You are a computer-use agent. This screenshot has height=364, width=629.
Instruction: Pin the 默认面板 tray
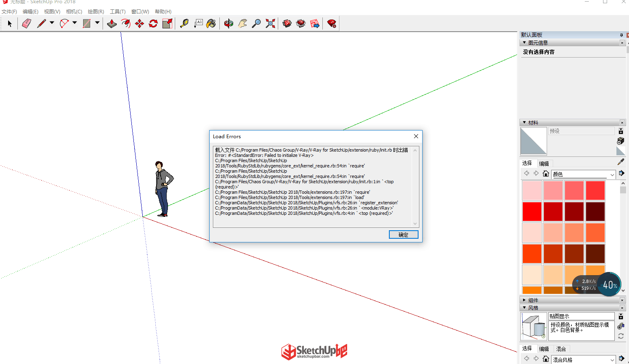[x=621, y=35]
